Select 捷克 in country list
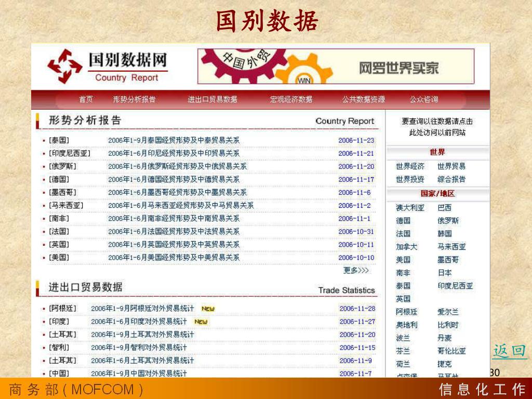Screen dimensions: 532x399 click(x=445, y=364)
